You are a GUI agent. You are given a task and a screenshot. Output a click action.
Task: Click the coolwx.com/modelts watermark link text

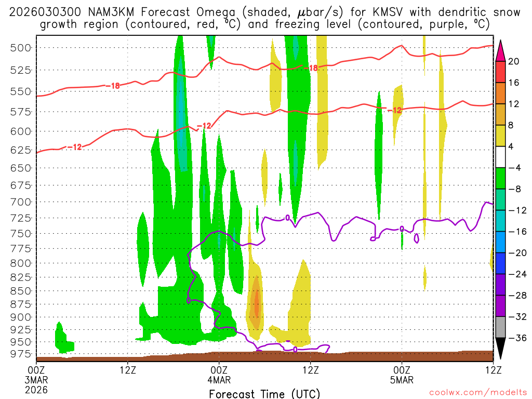tap(478, 393)
